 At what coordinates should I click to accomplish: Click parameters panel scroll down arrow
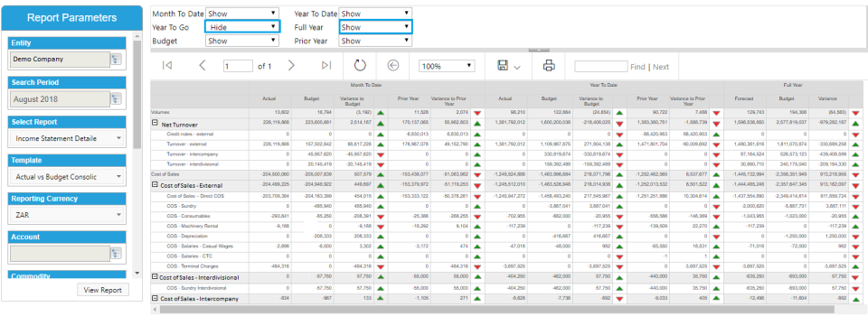coord(137,273)
